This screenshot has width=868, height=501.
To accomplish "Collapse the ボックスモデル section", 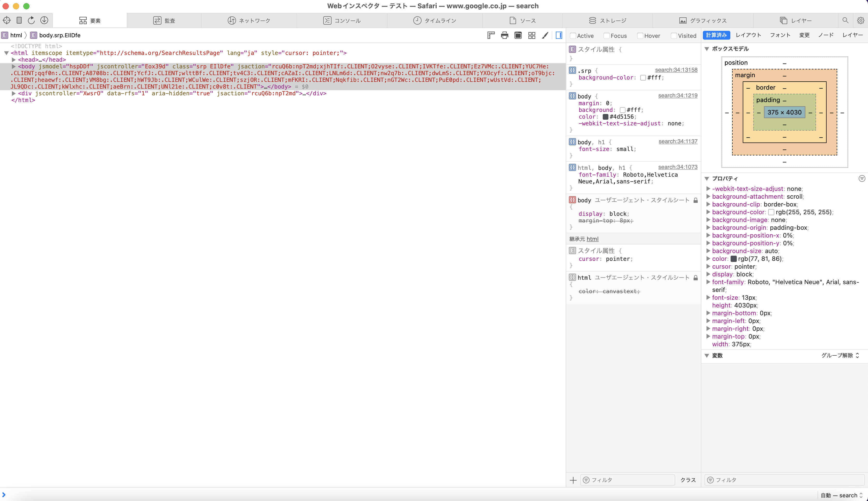I will click(x=707, y=49).
